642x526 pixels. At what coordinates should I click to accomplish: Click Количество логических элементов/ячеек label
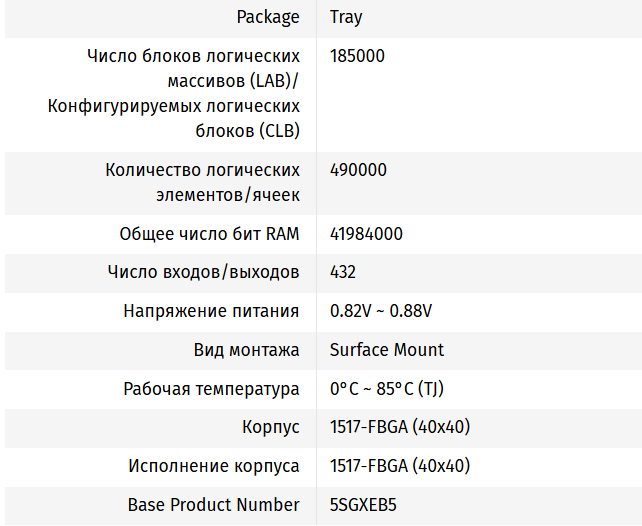tap(202, 182)
